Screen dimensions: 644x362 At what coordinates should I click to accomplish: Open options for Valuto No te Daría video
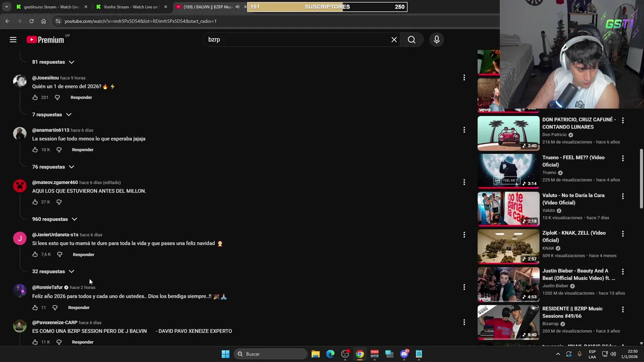623,196
